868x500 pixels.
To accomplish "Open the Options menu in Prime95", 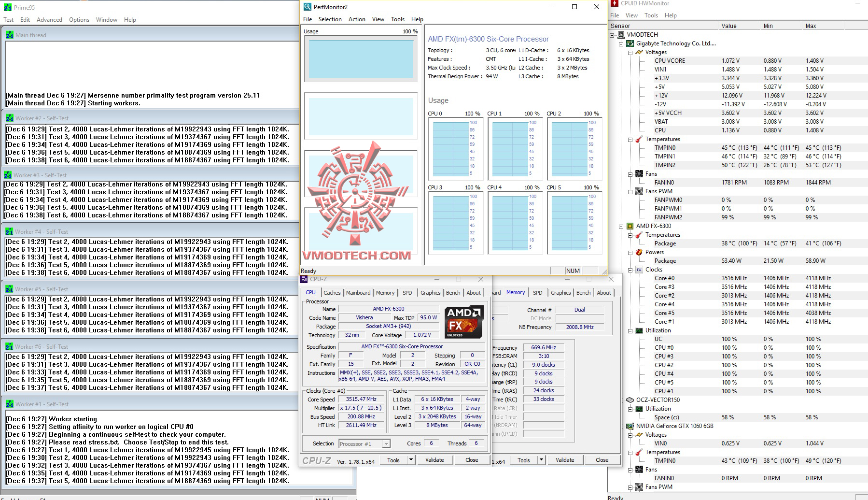I will 79,20.
